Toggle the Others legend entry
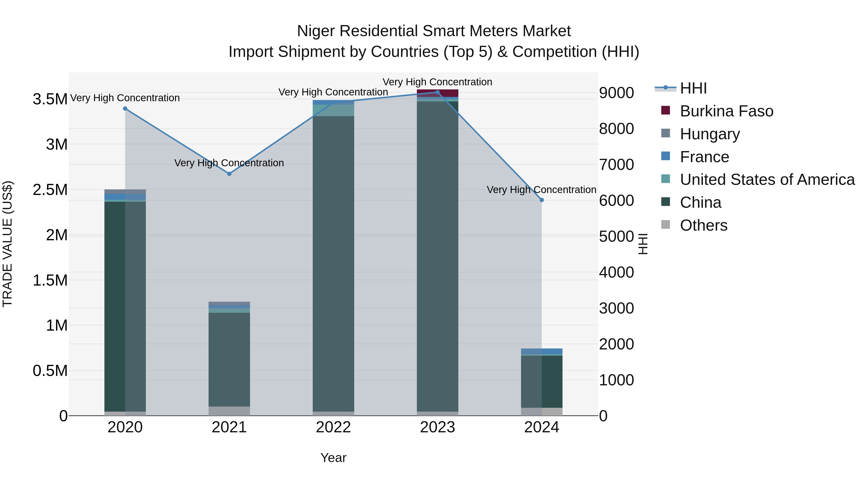Viewport: 868px width, 488px height. click(x=694, y=225)
